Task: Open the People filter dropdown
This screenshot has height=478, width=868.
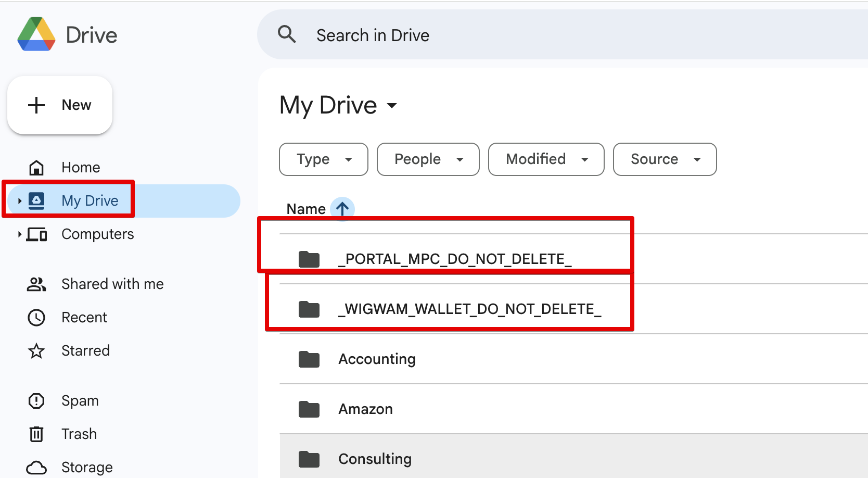Action: pos(428,159)
